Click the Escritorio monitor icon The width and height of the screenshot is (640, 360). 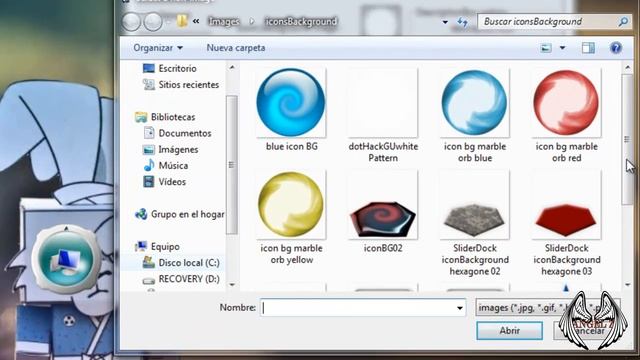pyautogui.click(x=149, y=68)
